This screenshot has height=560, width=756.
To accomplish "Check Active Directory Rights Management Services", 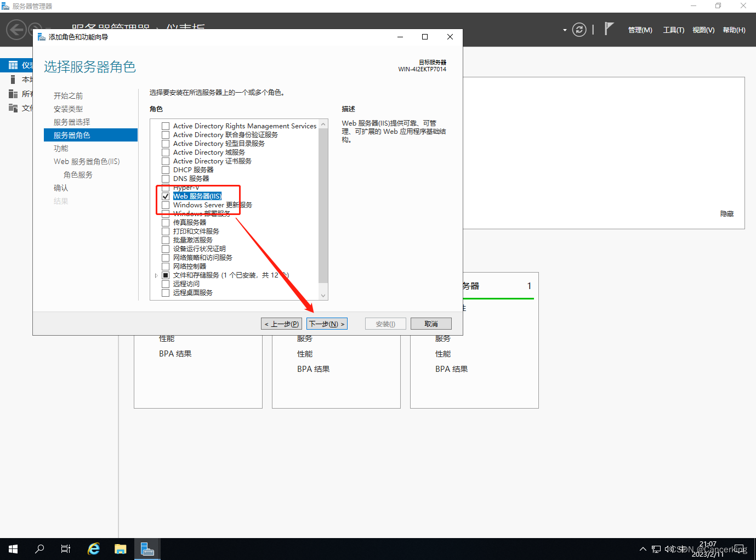I will [166, 126].
